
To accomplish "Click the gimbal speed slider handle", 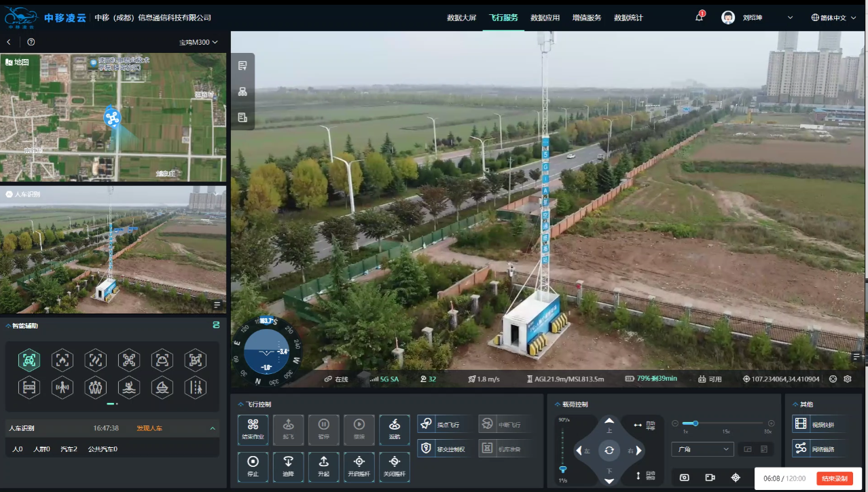I will click(562, 469).
